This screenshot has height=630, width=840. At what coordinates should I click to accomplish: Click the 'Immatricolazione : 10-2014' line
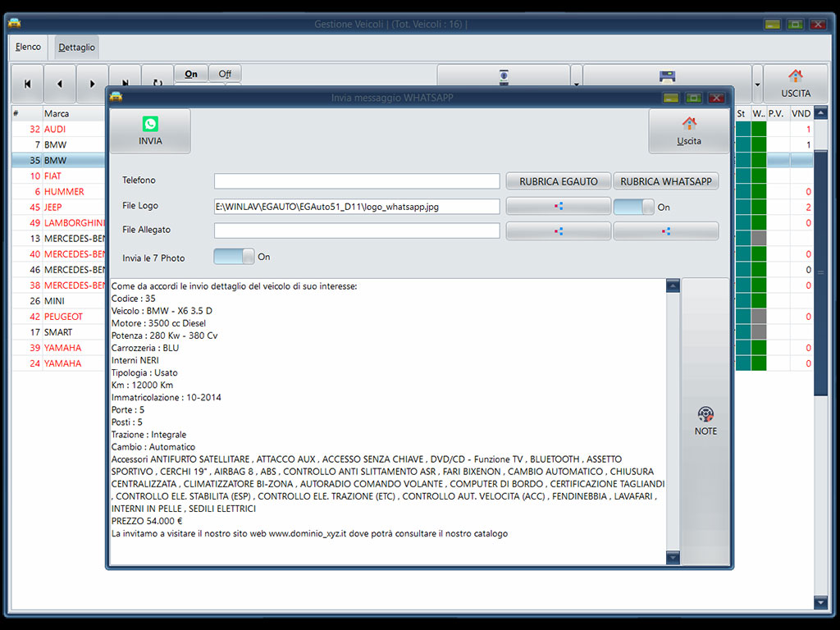166,398
